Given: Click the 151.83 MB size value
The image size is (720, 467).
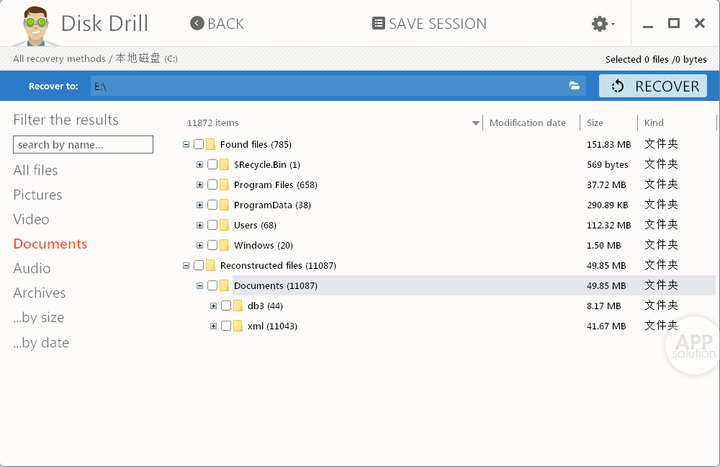Looking at the screenshot, I should [x=609, y=145].
